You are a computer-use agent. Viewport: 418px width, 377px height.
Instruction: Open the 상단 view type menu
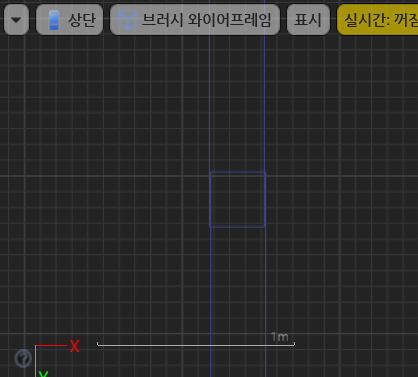[69, 20]
